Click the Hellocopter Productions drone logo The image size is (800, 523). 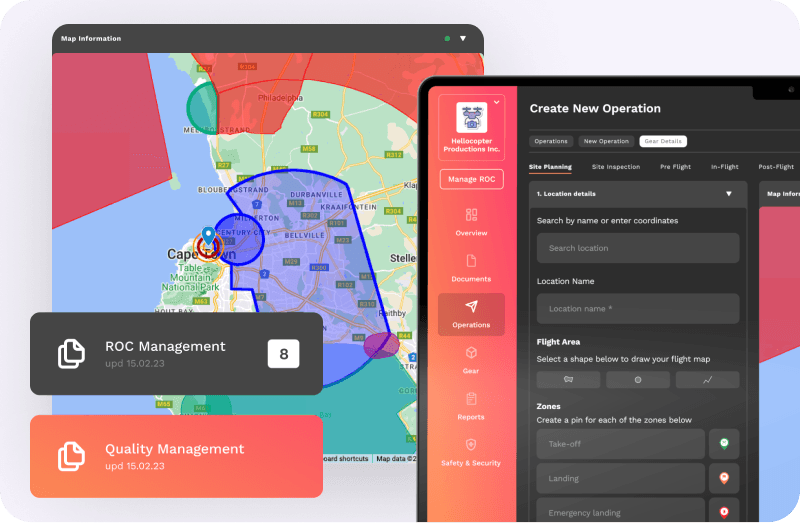click(x=471, y=117)
